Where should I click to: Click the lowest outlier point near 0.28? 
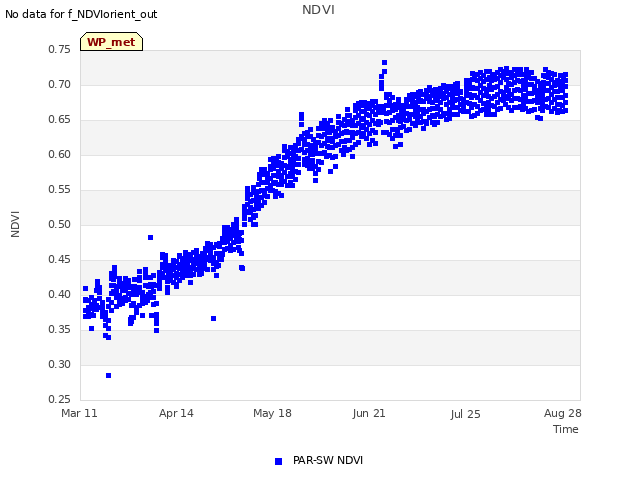pyautogui.click(x=109, y=376)
